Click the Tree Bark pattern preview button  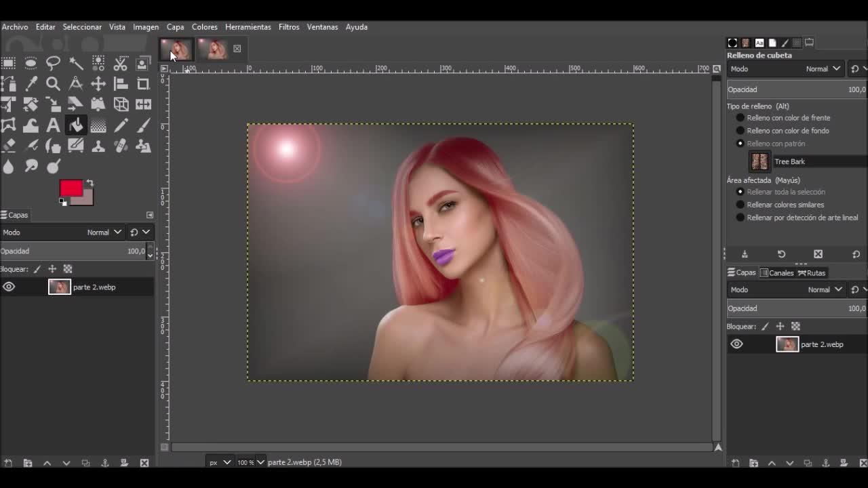tap(759, 161)
